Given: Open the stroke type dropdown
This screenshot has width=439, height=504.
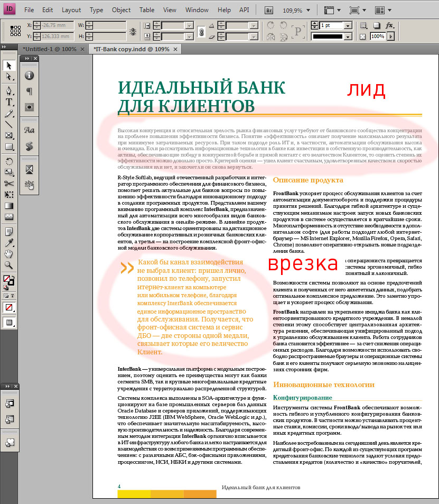Looking at the screenshot, I should [348, 36].
